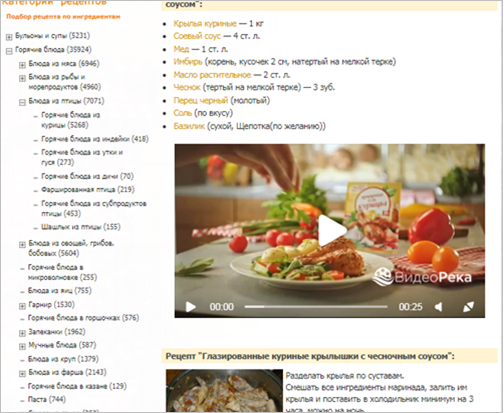The height and width of the screenshot is (413, 504).
Task: Expand the Бульоны и супы category
Action: click(x=9, y=37)
